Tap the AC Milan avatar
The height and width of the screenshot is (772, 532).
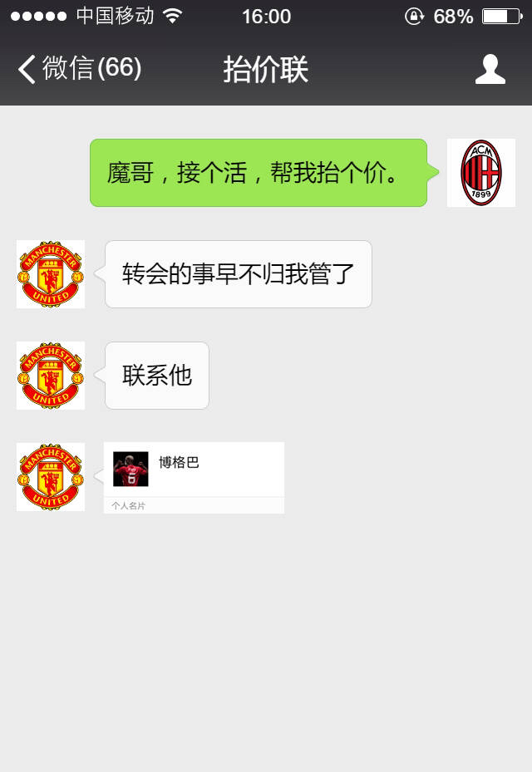(x=481, y=173)
